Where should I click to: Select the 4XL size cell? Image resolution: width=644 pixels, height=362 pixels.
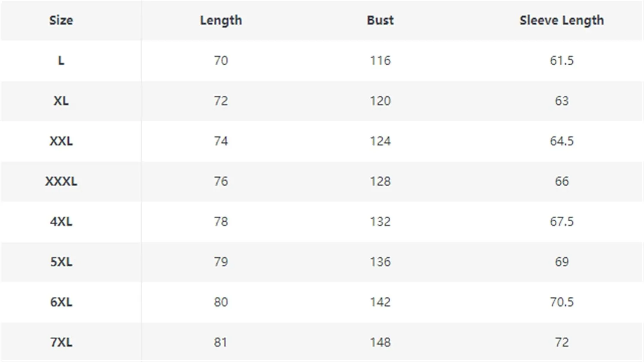point(61,222)
